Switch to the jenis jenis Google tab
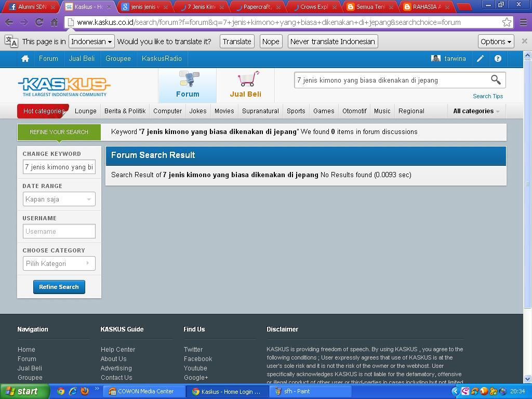The height and width of the screenshot is (399, 532). (144, 7)
